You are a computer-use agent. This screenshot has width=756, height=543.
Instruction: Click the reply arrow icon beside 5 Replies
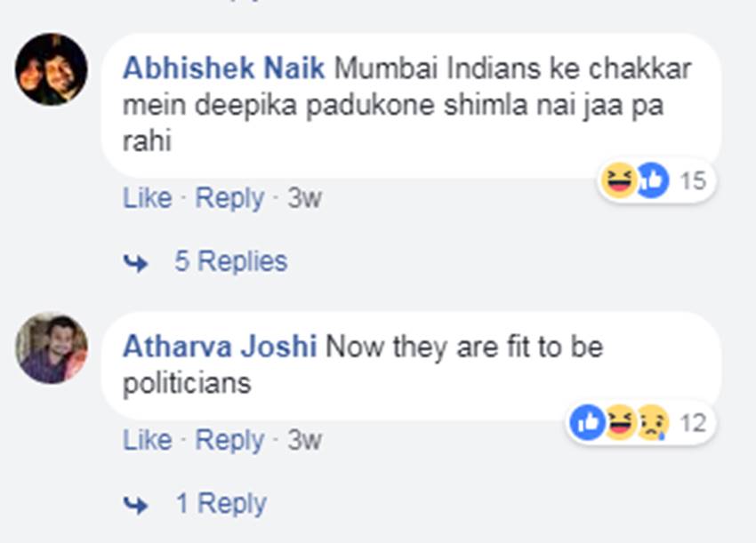(136, 262)
